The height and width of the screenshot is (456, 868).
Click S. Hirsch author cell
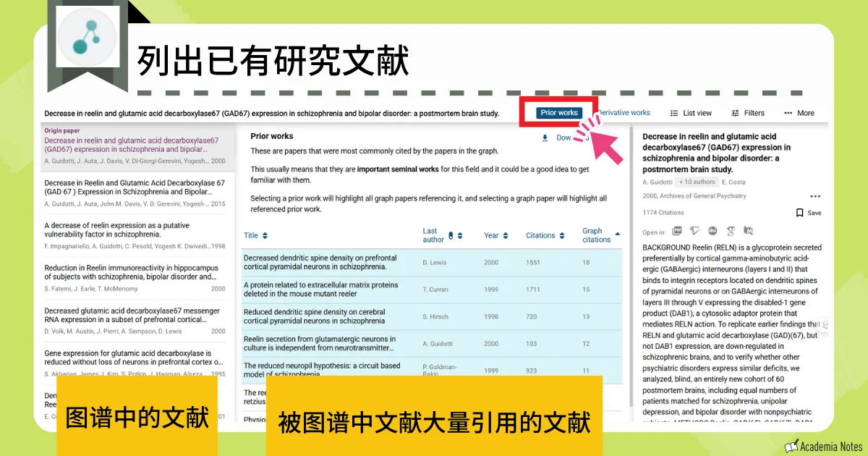435,316
